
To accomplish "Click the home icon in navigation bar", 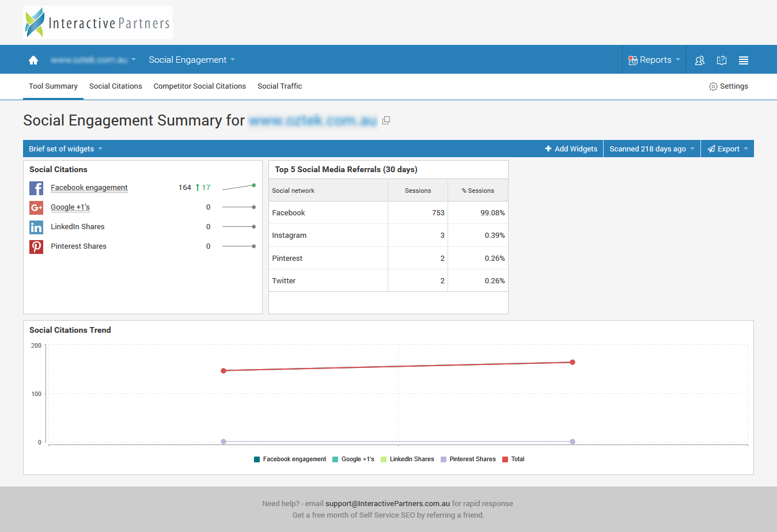I will [33, 60].
